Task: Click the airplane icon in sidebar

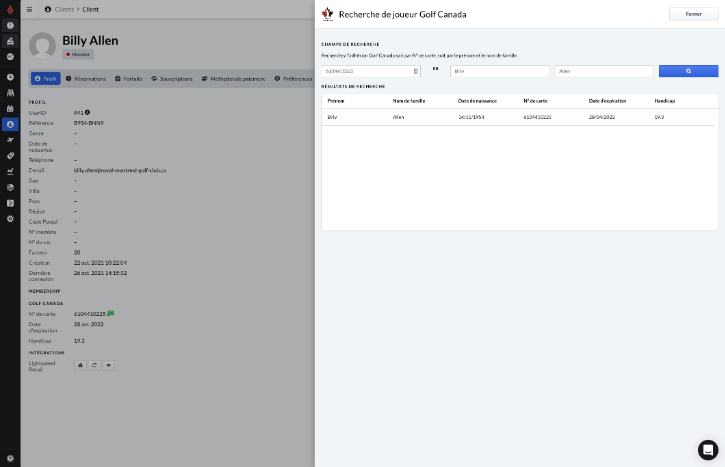Action: [10, 140]
